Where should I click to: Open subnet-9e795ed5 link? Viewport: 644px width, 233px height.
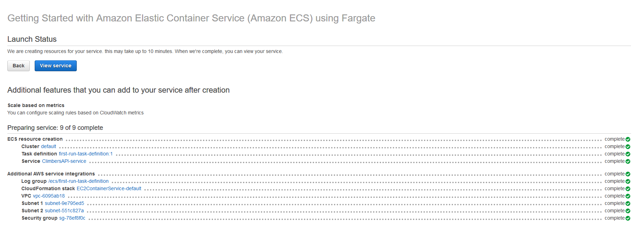pos(64,203)
